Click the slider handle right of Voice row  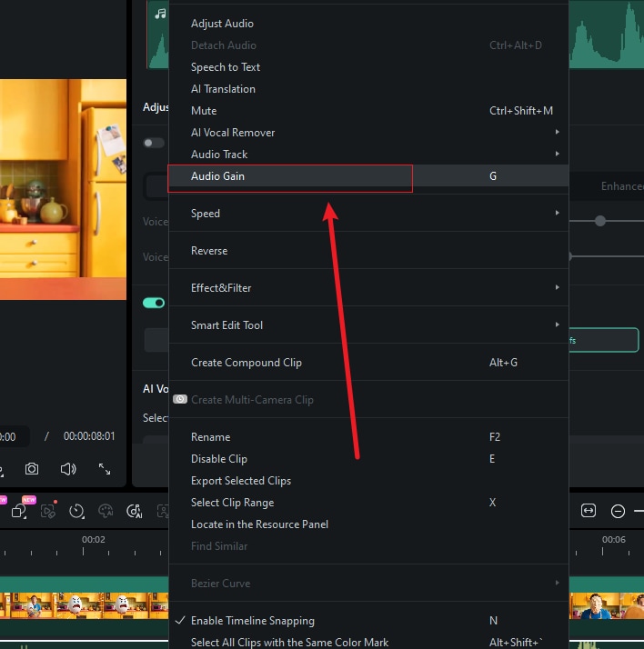(600, 221)
